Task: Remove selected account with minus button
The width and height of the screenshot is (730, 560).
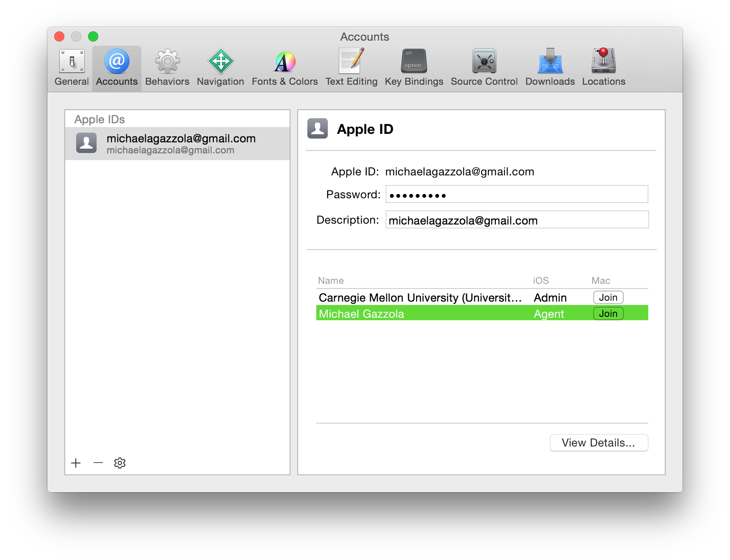Action: point(98,463)
